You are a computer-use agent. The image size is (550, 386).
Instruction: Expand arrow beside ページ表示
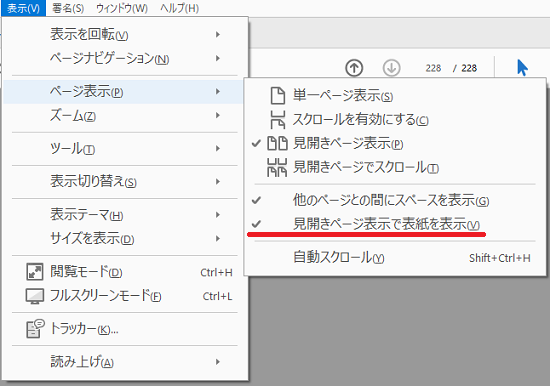(218, 92)
